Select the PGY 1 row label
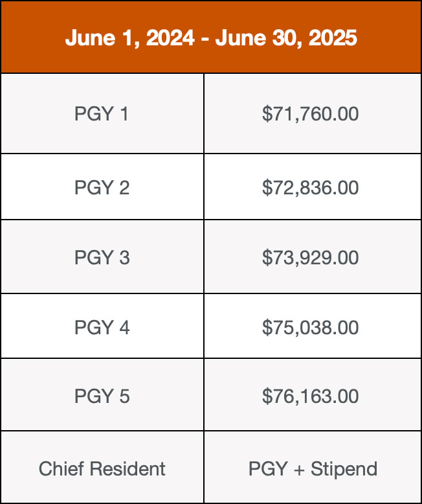Viewport: 422px width, 504px height. pos(102,114)
